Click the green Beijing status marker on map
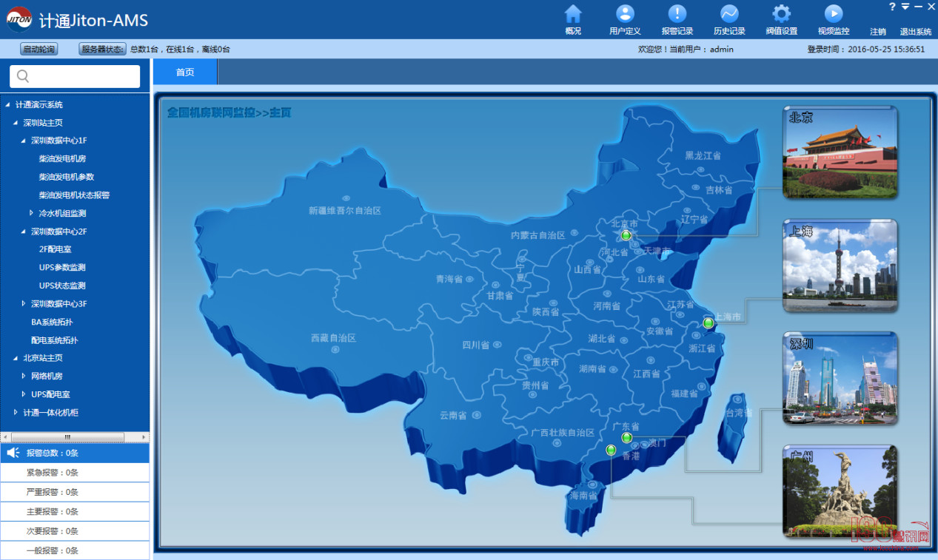This screenshot has width=938, height=560. tap(626, 235)
